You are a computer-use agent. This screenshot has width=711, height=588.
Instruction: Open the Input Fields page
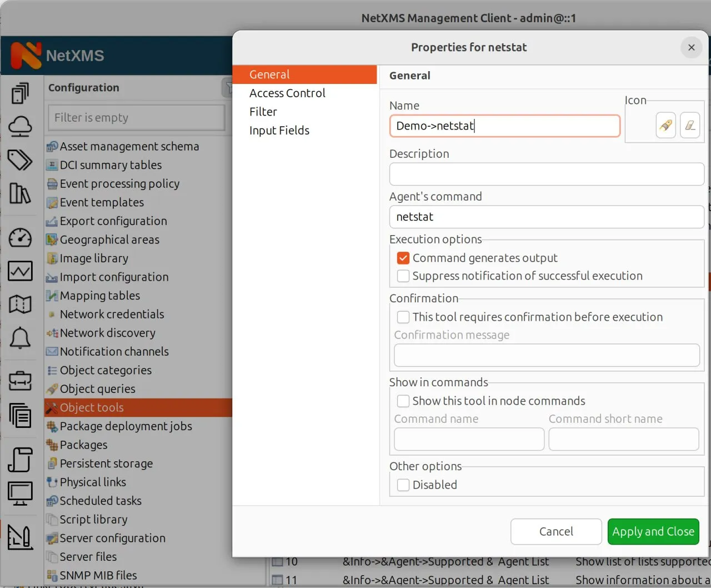coord(279,130)
